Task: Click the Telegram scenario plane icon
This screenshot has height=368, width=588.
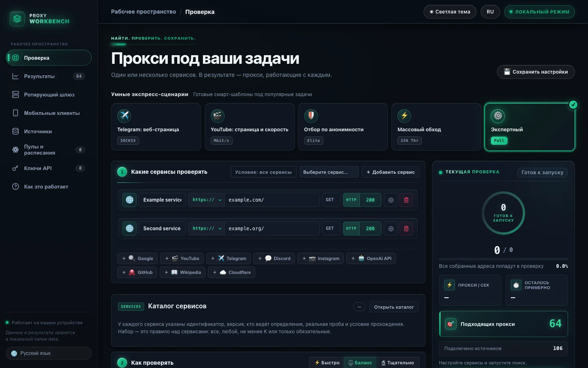Action: click(x=124, y=116)
